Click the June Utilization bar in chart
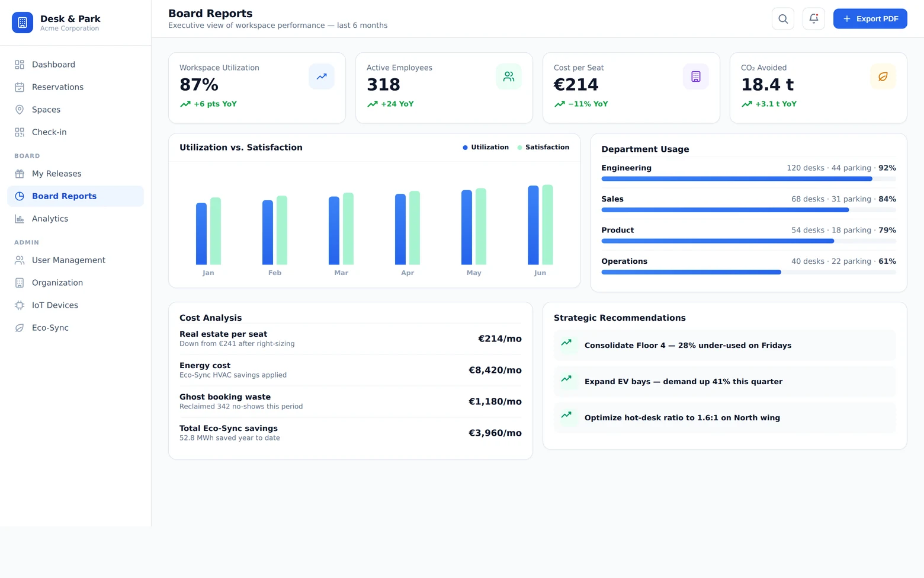Viewport: 924px width, 578px height. (533, 225)
